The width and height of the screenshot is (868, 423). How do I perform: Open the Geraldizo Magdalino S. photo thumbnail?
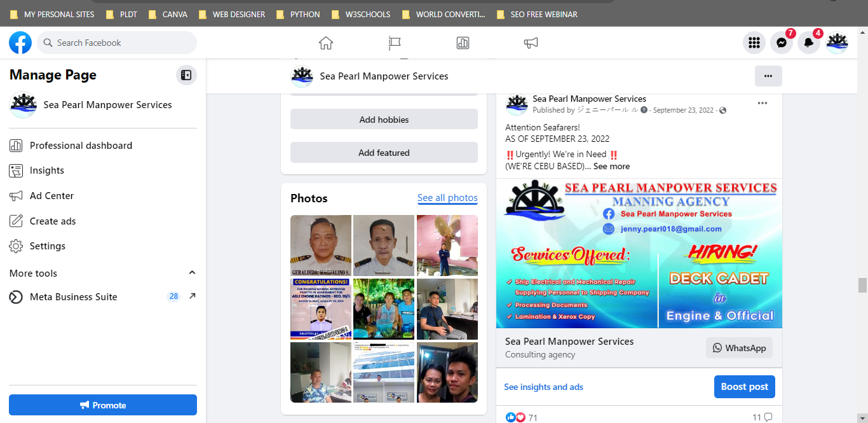tap(321, 245)
